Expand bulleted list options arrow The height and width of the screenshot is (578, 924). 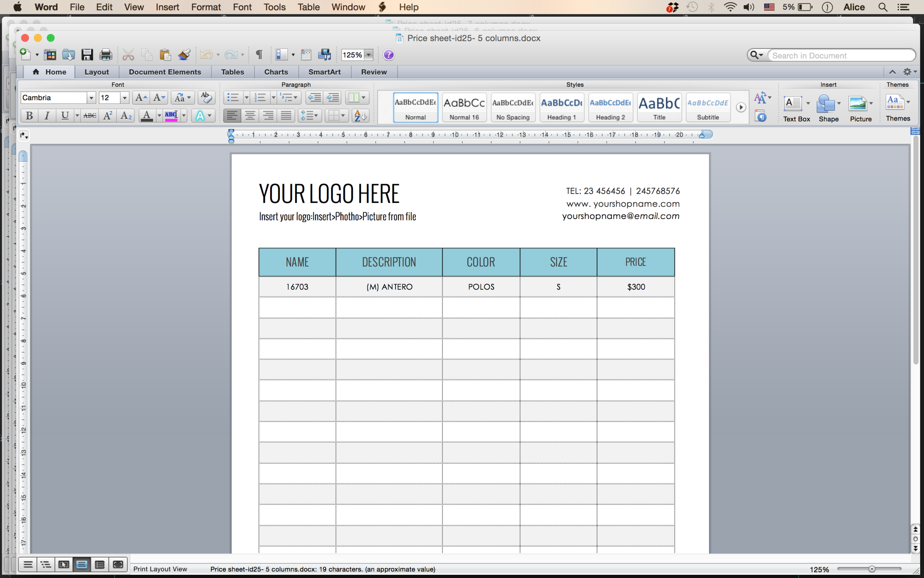246,98
